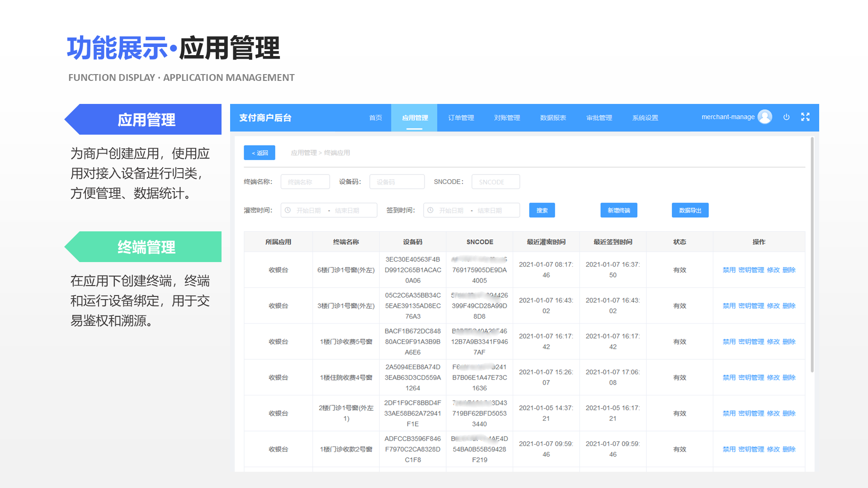Click the <返回 back button

pos(259,153)
